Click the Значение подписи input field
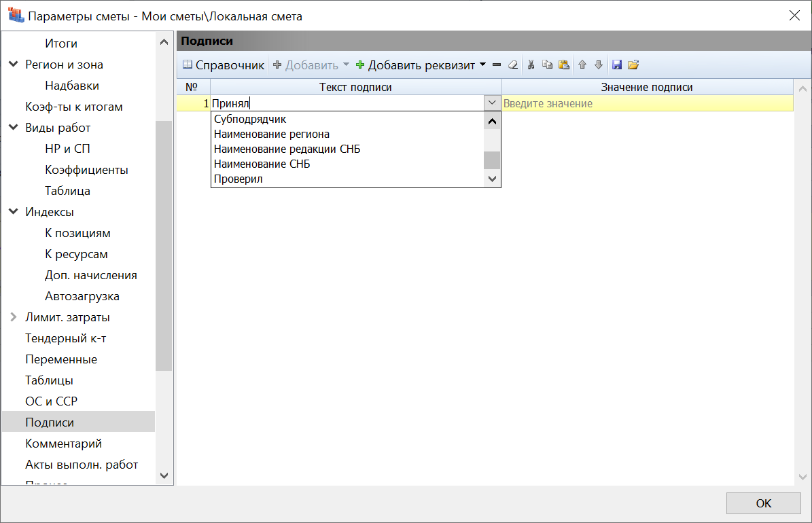Image resolution: width=812 pixels, height=523 pixels. (646, 103)
